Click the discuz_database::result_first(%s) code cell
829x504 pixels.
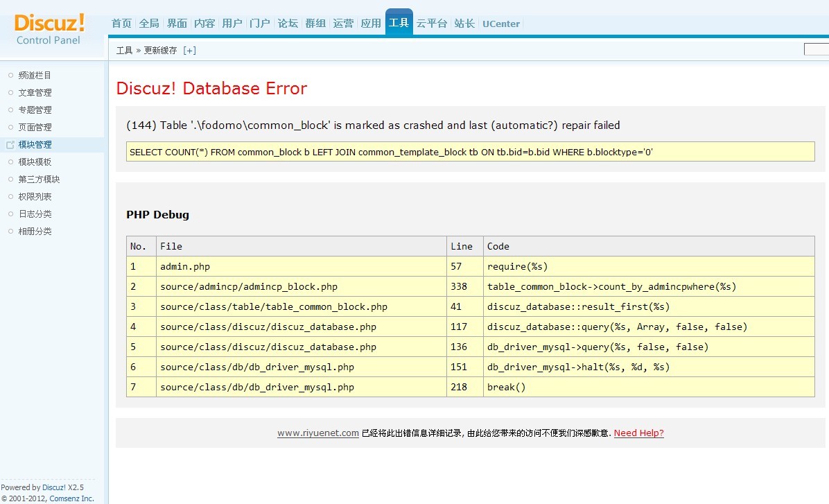(x=649, y=306)
